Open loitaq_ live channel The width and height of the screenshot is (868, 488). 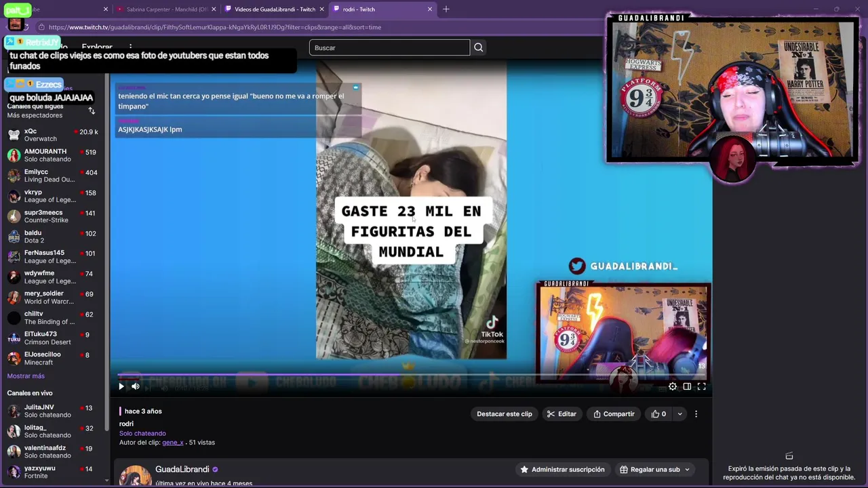click(53, 431)
